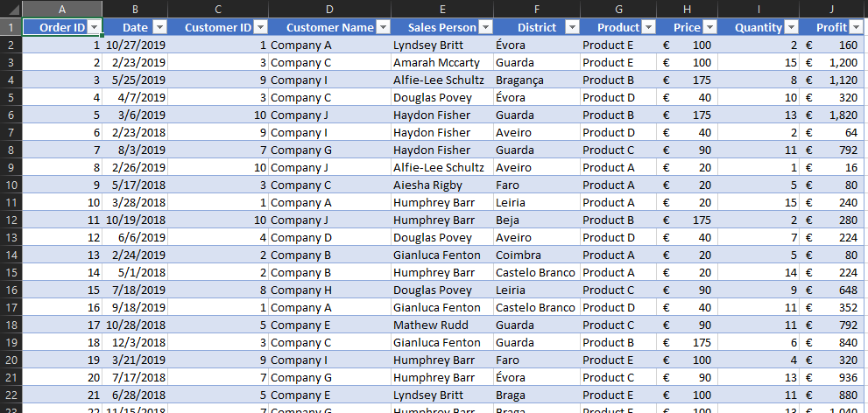Viewport: 868px width, 413px height.
Task: Select column I header
Action: (759, 9)
